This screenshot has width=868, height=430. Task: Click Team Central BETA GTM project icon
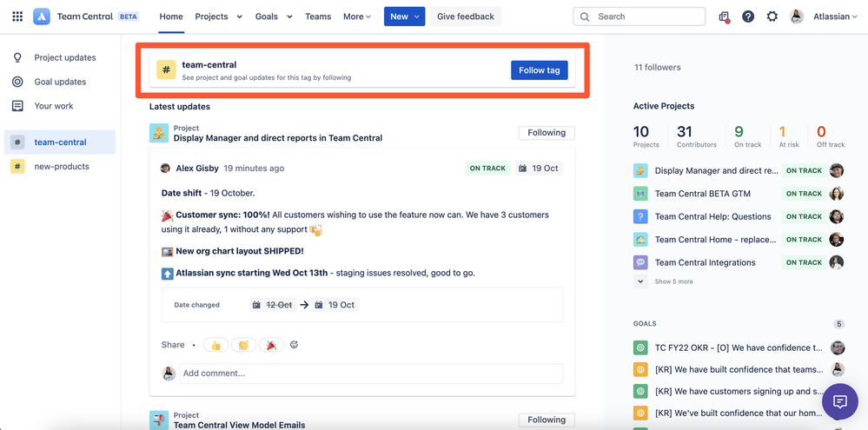click(x=640, y=194)
